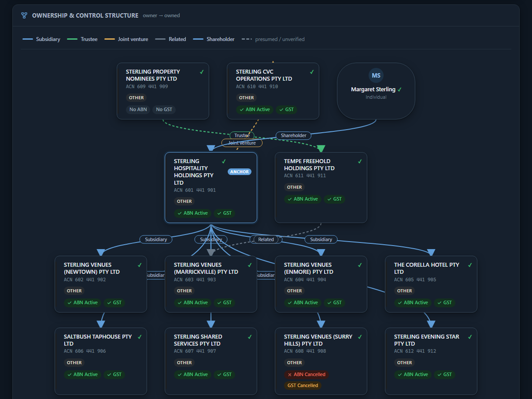Click ABN Active badge on Sterling CVC Operations

255,109
